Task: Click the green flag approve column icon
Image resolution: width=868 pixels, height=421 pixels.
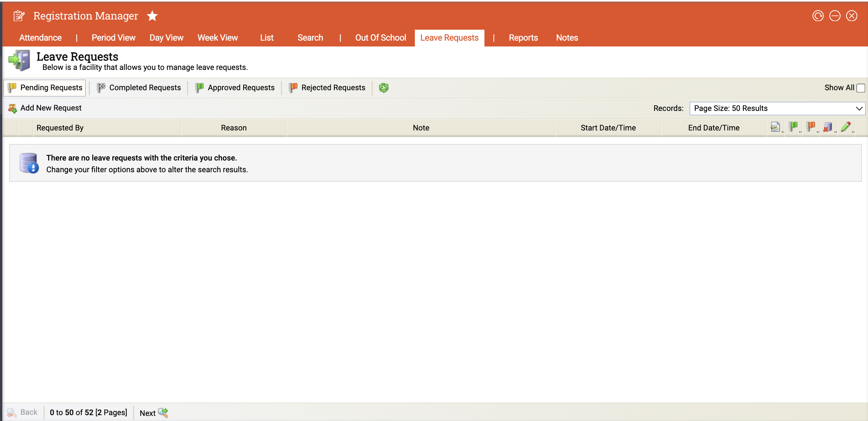Action: coord(793,127)
